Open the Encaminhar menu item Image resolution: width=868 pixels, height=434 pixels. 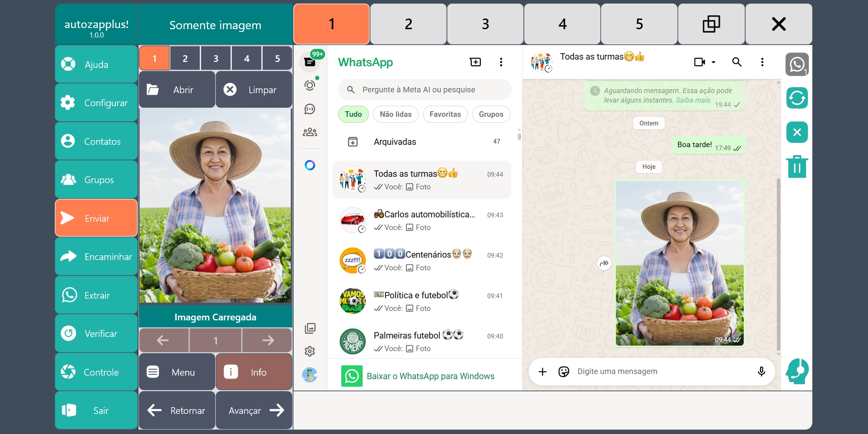click(96, 256)
